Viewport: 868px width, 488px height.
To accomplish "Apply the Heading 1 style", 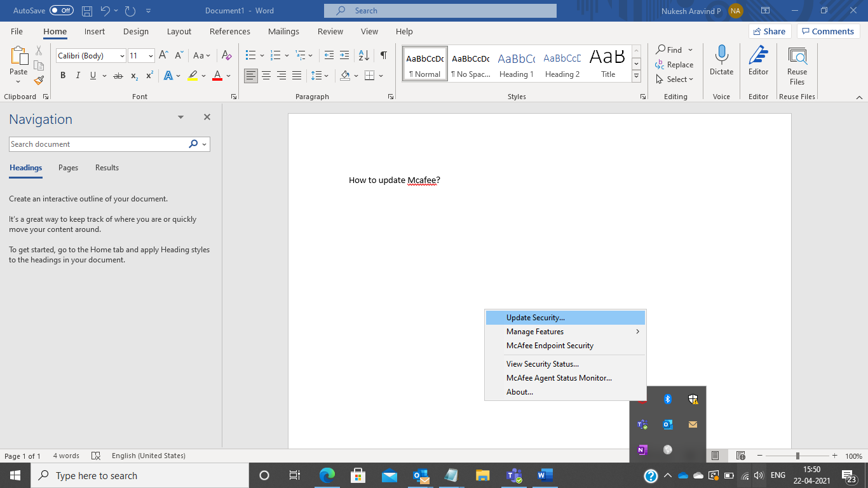I will coord(516,64).
